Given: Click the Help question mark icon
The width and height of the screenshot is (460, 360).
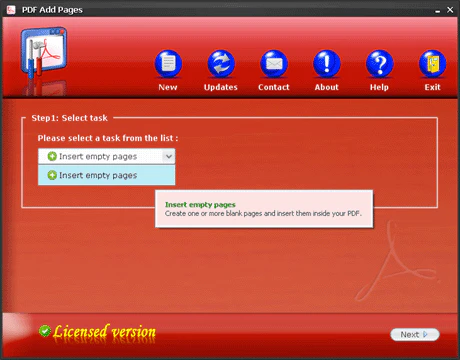Looking at the screenshot, I should pos(379,64).
